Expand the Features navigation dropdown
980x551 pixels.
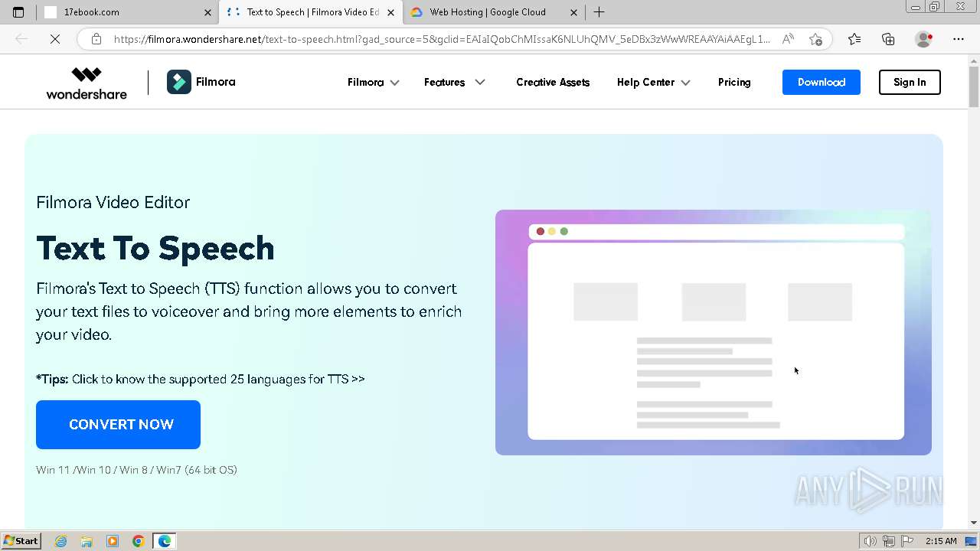click(x=455, y=82)
